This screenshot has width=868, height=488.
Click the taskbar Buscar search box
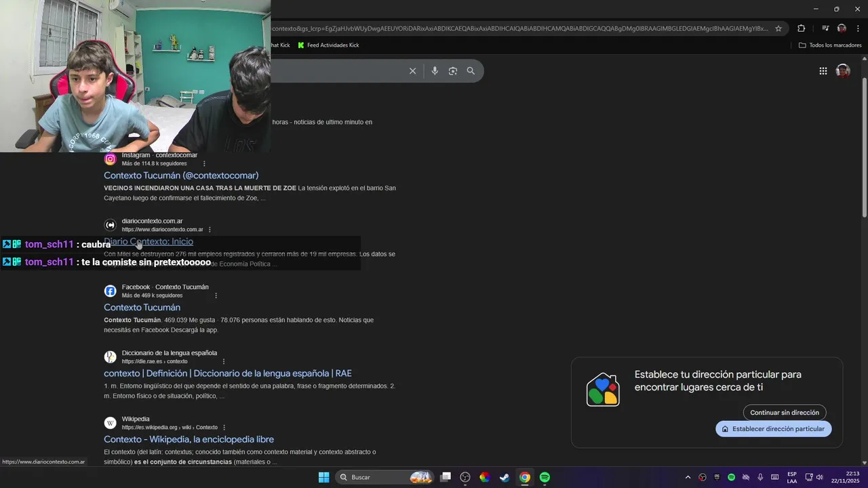384,477
